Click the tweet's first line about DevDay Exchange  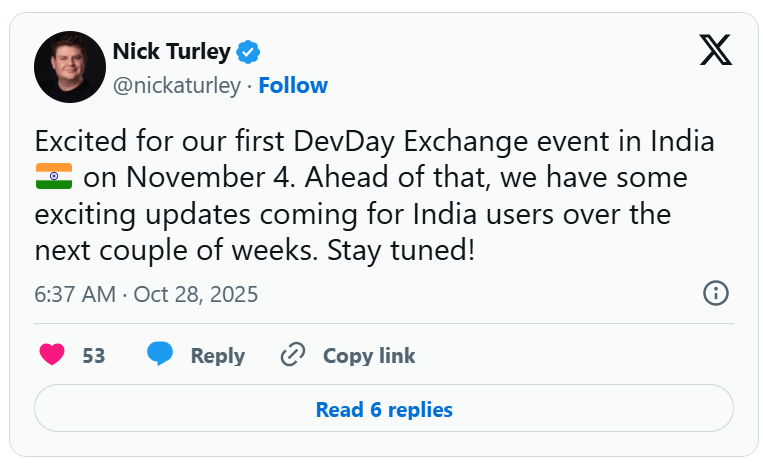[375, 141]
